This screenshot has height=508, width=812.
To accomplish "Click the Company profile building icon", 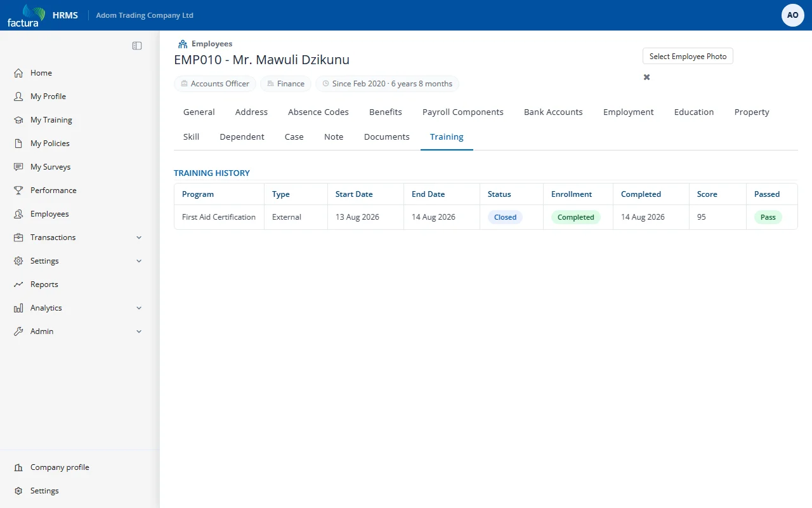I will point(18,467).
